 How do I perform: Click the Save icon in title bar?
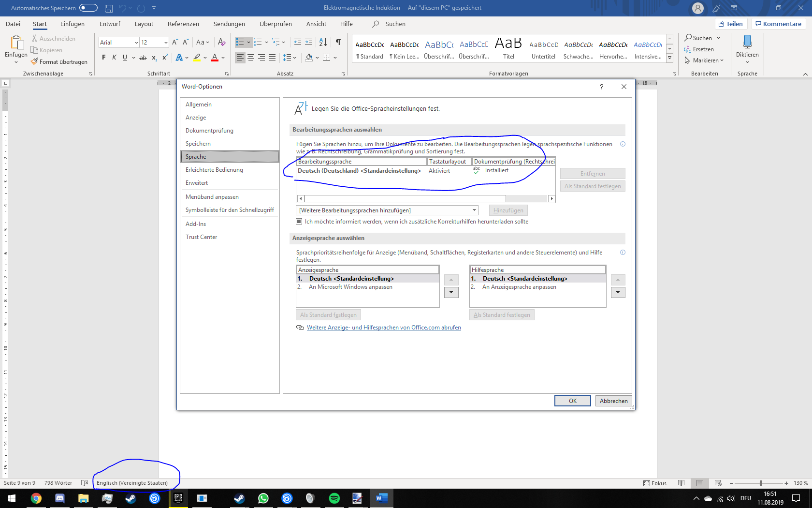[109, 8]
